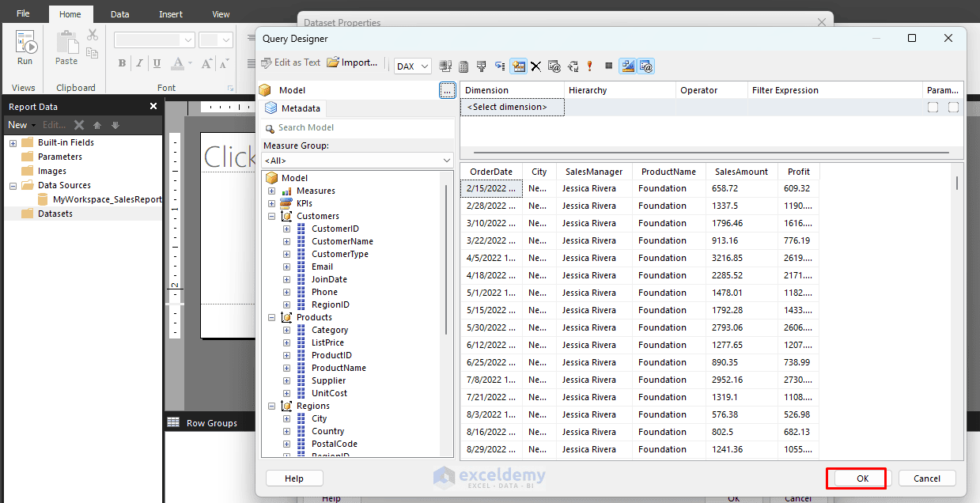
Task: Click the Cut scissors icon
Action: (x=93, y=35)
